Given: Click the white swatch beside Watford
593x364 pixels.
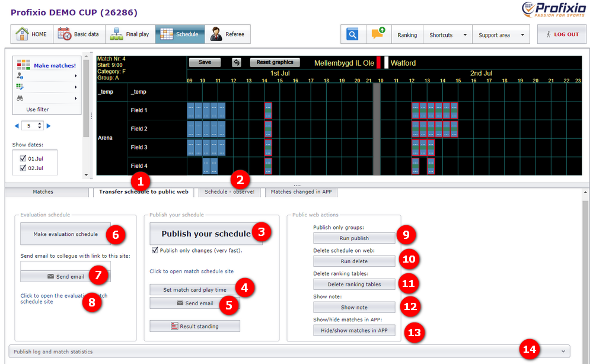Looking at the screenshot, I should coord(386,63).
